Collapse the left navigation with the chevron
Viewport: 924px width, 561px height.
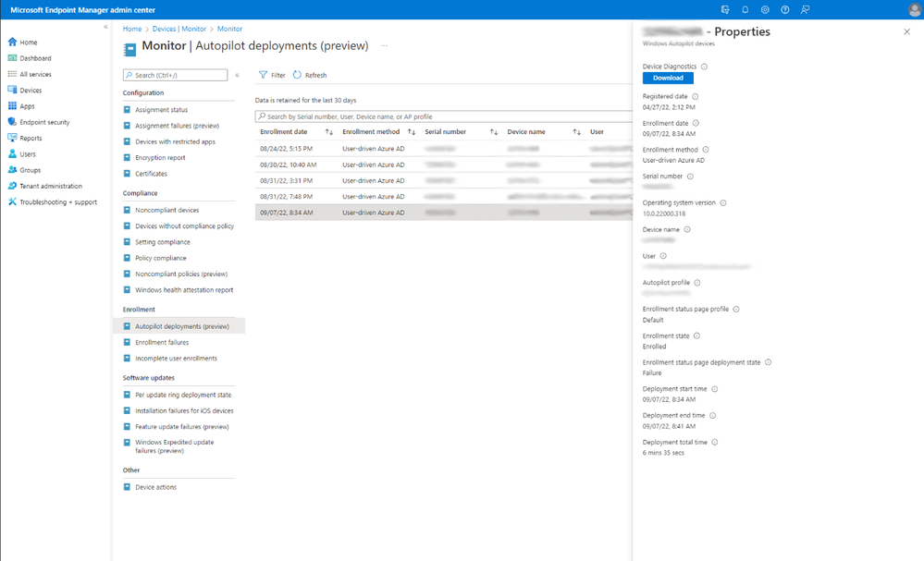105,27
